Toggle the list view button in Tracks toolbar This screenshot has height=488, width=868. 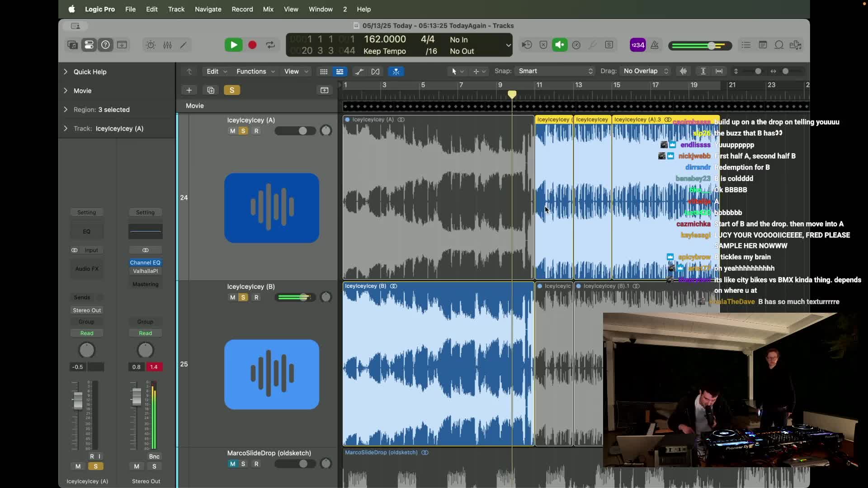point(340,71)
